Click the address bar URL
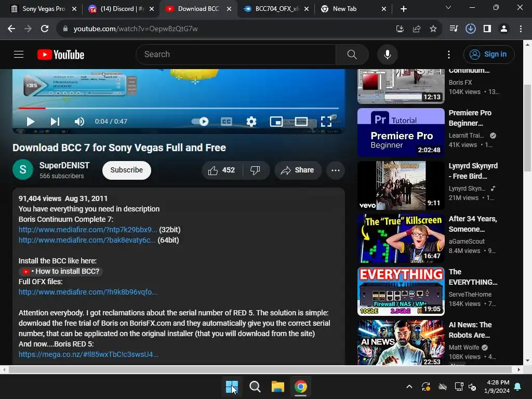Image resolution: width=532 pixels, height=399 pixels. tap(136, 29)
